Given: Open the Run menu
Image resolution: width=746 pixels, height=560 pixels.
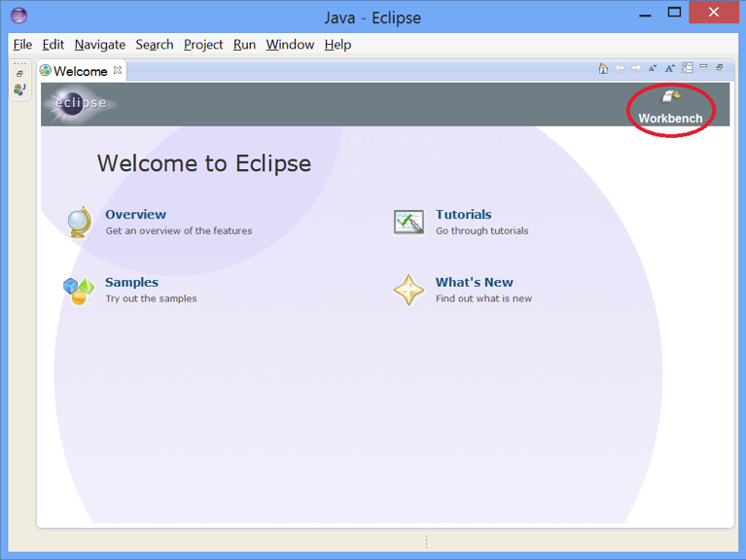Looking at the screenshot, I should pyautogui.click(x=244, y=45).
